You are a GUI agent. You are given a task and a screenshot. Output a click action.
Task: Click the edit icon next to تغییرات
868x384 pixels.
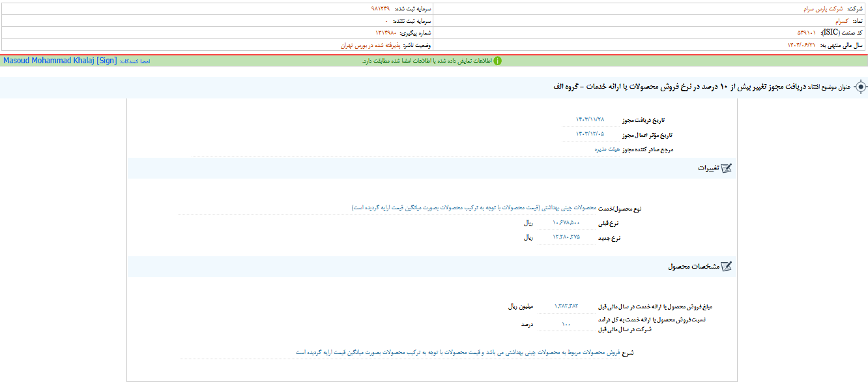[726, 168]
